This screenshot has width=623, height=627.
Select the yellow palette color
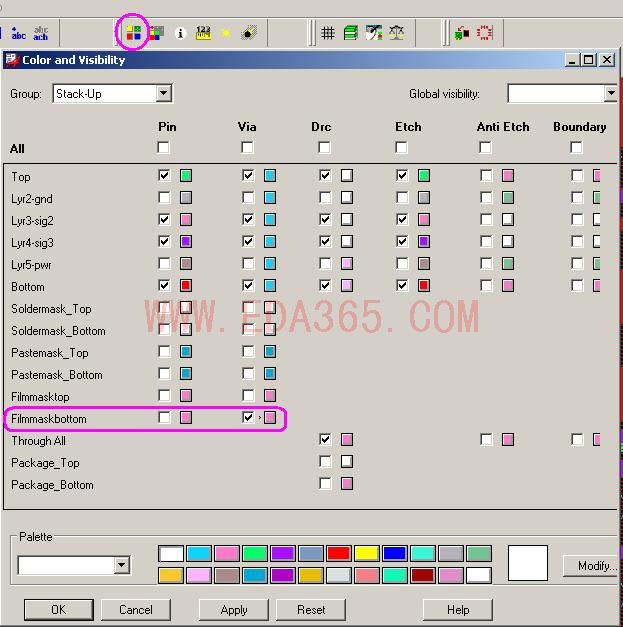(367, 554)
